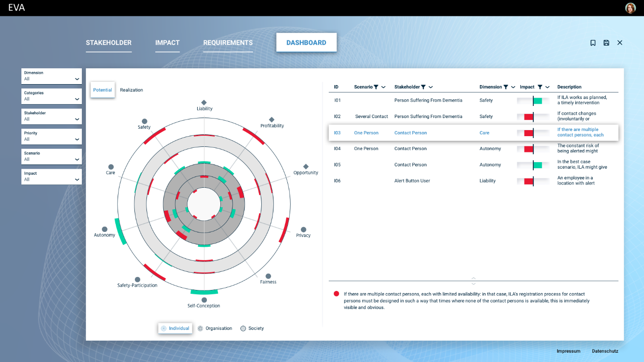Click the green Self-Conception arc on outer ring

204,292
